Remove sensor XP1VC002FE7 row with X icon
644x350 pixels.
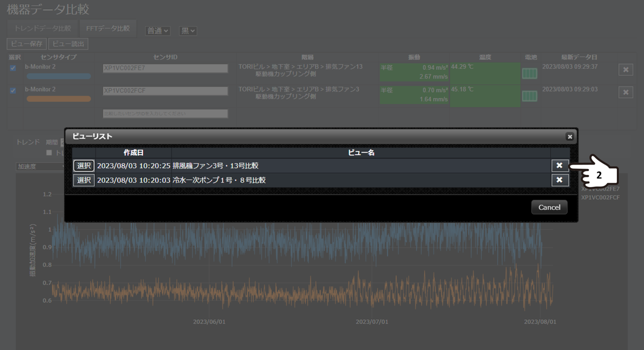626,70
